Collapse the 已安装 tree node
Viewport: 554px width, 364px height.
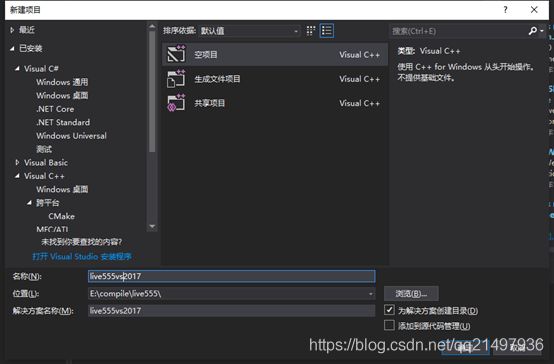(x=12, y=48)
